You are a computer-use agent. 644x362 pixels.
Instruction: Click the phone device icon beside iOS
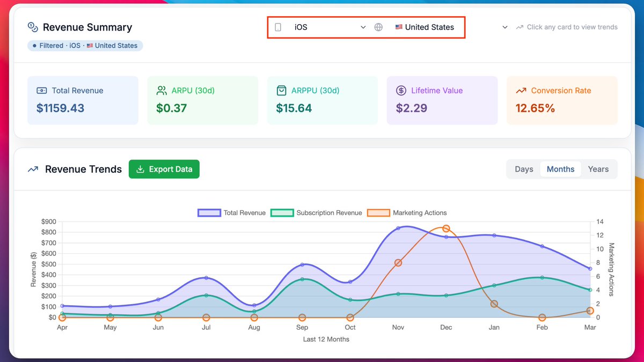(x=278, y=27)
